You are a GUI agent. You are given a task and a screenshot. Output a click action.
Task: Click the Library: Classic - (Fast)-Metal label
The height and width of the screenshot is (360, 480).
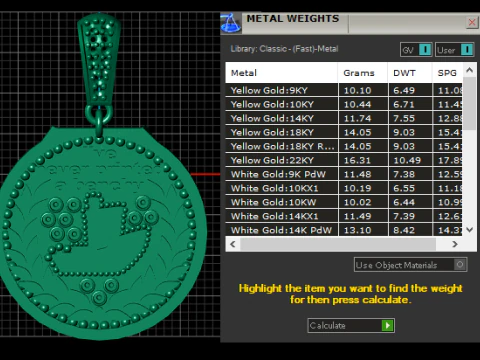point(284,49)
